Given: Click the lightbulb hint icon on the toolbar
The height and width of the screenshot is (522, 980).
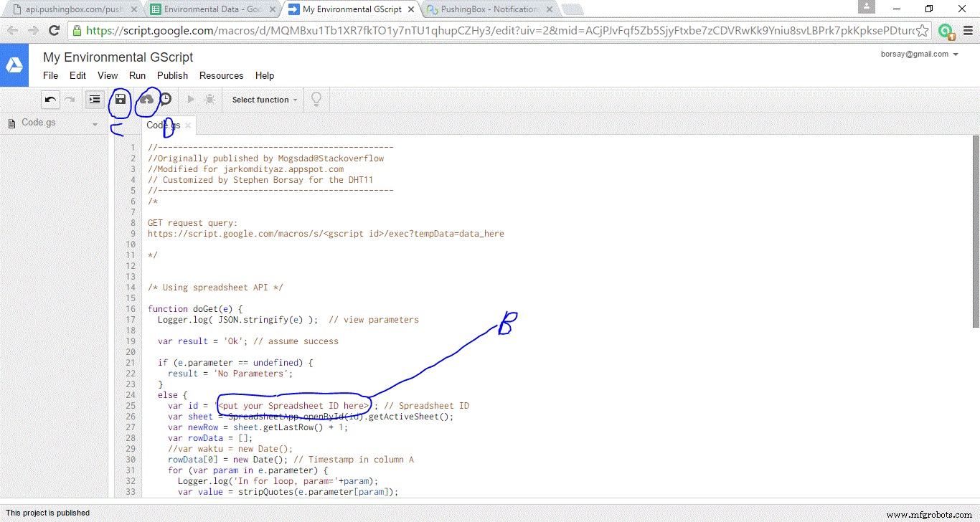Looking at the screenshot, I should pyautogui.click(x=316, y=100).
